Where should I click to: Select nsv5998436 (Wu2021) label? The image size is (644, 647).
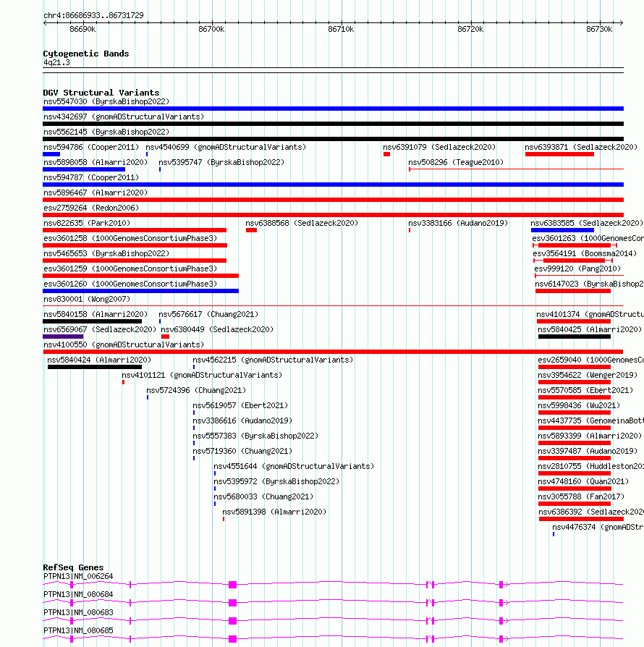[579, 406]
